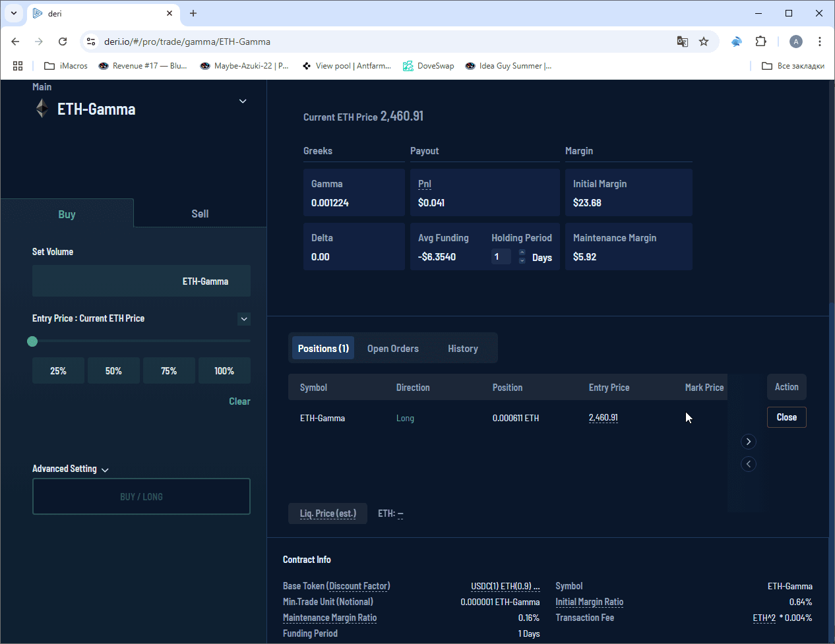Set volume to 25%

[x=58, y=370]
